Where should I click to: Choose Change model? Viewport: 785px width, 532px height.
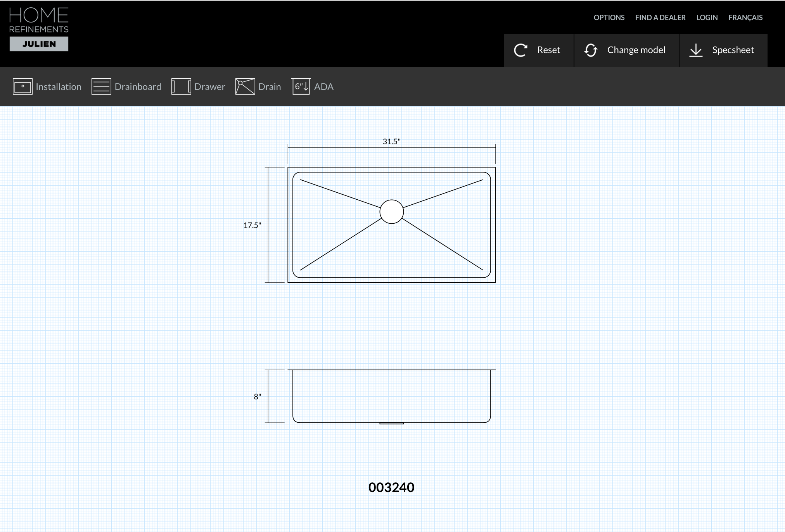click(626, 50)
